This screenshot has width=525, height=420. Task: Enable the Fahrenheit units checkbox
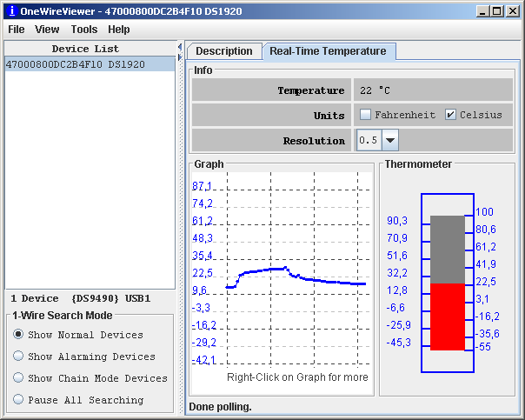coord(365,115)
